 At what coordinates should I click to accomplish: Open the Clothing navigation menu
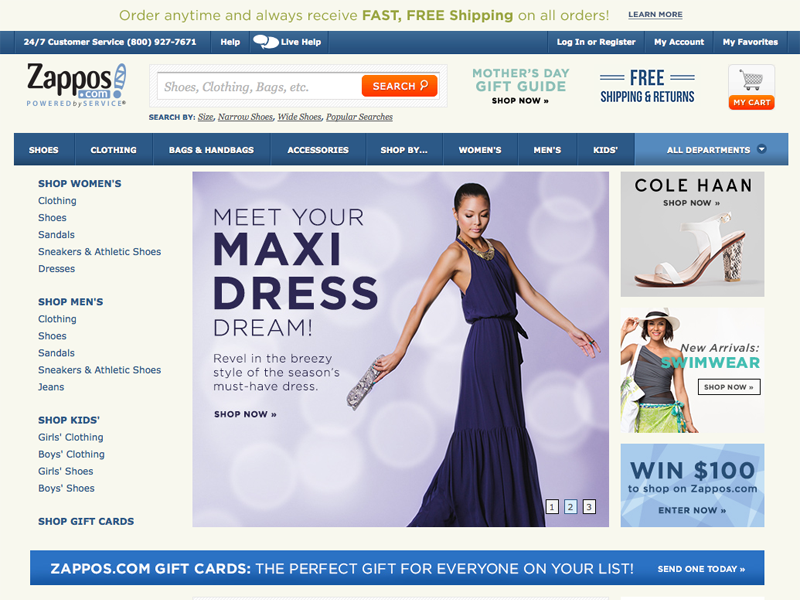[x=114, y=149]
